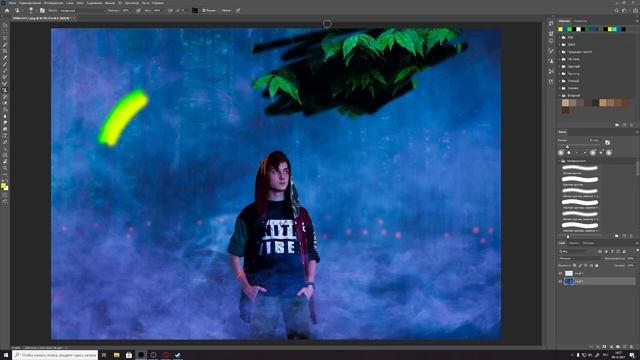Create new adjustment layer icon
Viewport: 640px width, 360px height.
point(611,347)
